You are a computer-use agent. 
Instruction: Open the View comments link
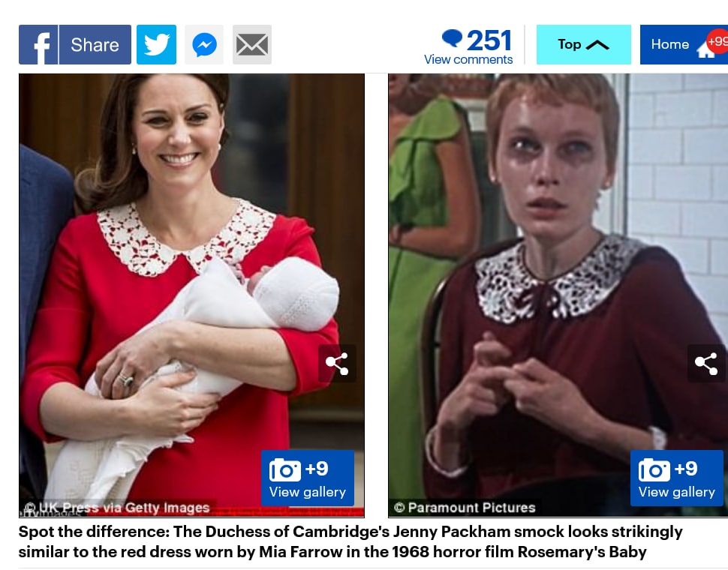pos(468,59)
